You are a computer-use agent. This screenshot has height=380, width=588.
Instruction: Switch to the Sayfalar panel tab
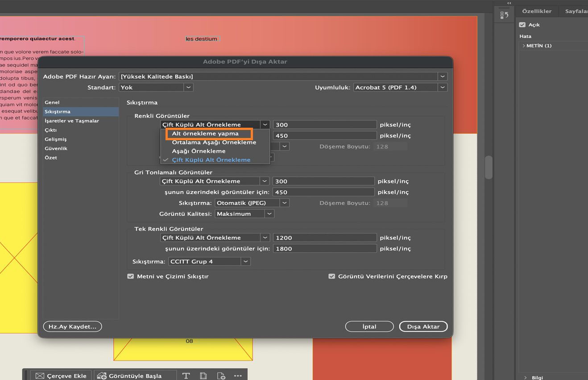click(576, 11)
